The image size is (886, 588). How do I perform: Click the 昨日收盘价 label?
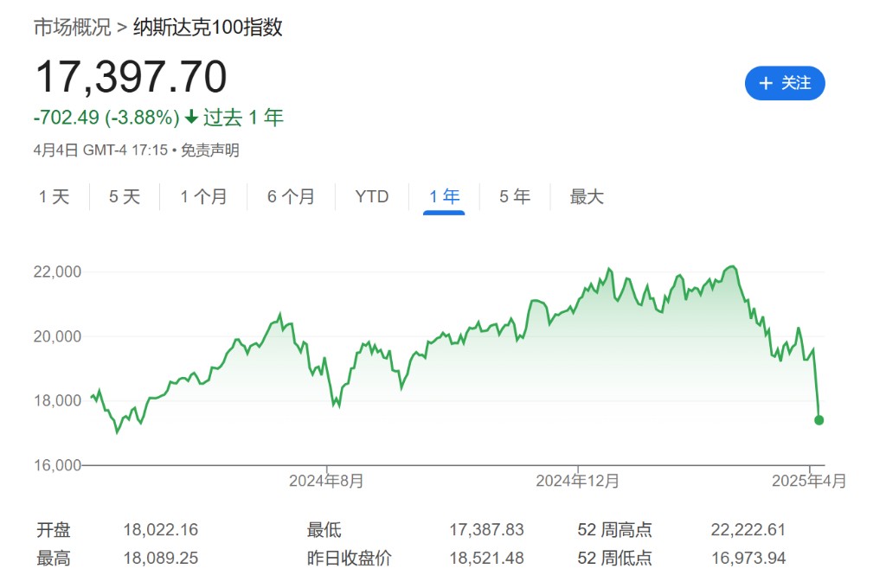click(x=350, y=558)
